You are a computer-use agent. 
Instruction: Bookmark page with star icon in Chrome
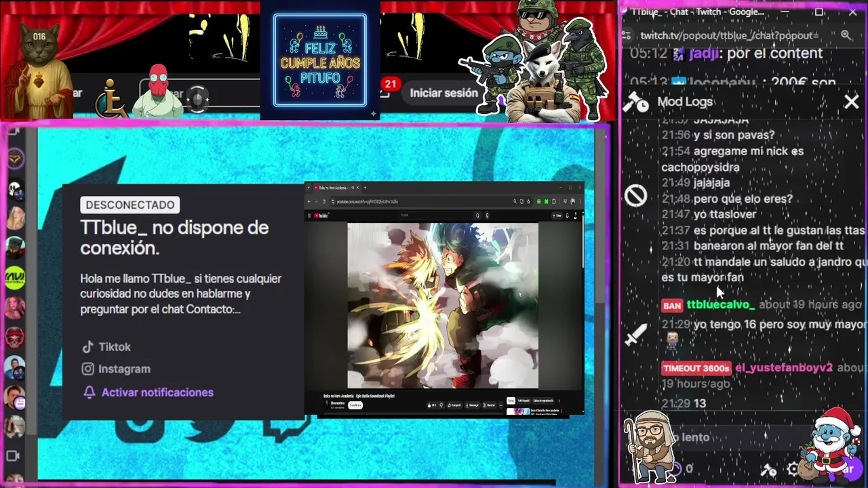coord(528,201)
